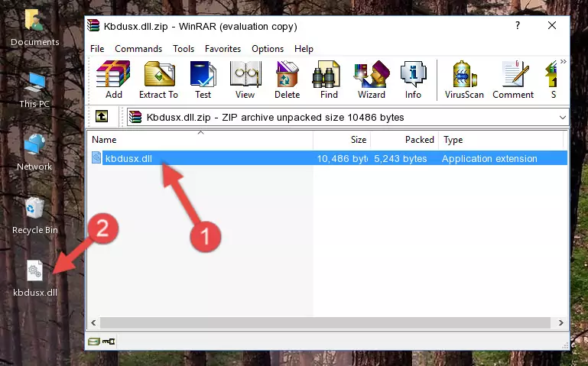Image resolution: width=588 pixels, height=366 pixels.
Task: Click the Add toolbar icon
Action: pyautogui.click(x=113, y=79)
